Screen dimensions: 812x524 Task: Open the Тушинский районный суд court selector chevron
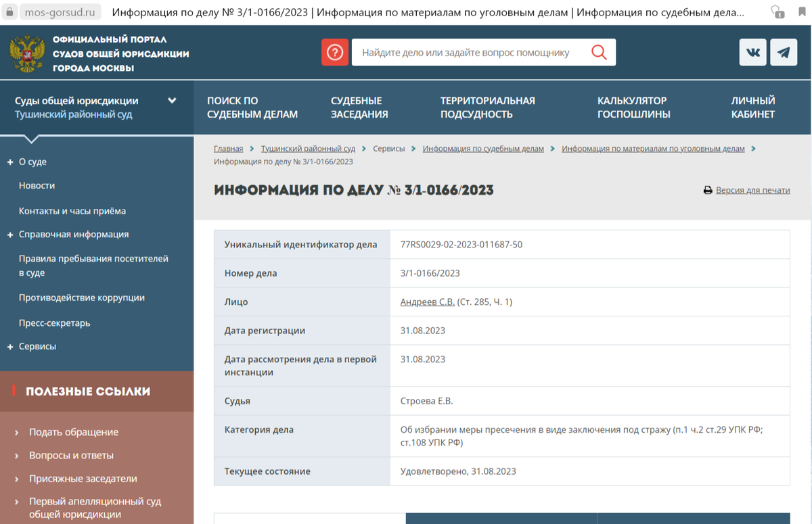point(173,99)
